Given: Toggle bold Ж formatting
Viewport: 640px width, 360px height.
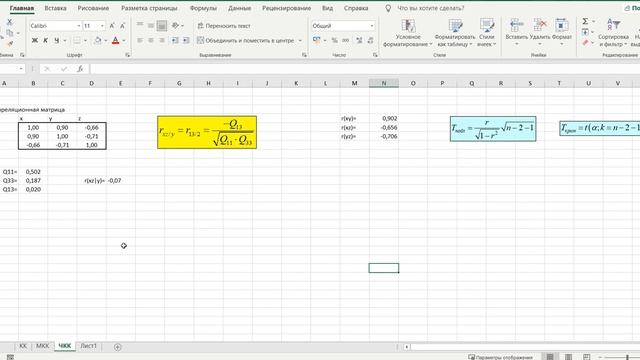Looking at the screenshot, I should pos(35,40).
